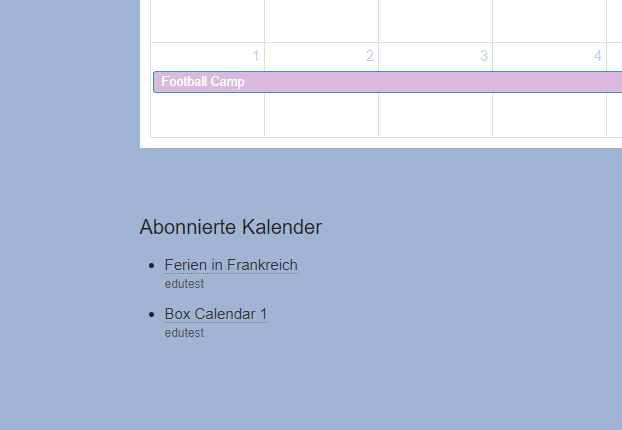Select day number 2 in the calendar
622x430 pixels.
tap(370, 56)
